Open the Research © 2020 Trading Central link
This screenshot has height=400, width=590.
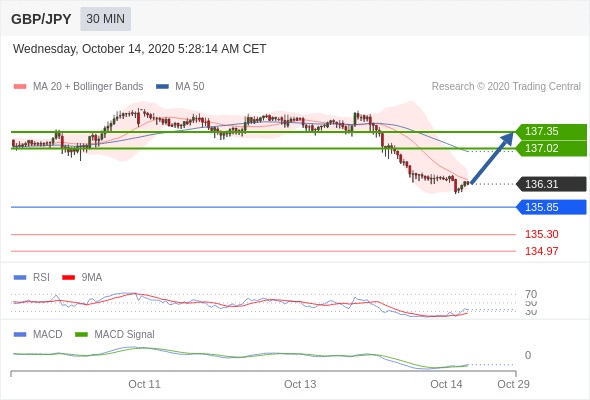pos(506,87)
